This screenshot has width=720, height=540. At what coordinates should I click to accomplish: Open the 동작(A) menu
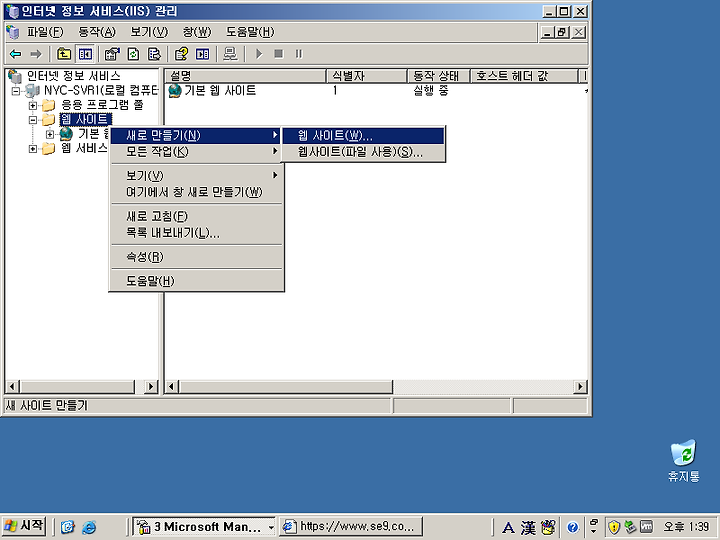pos(97,32)
